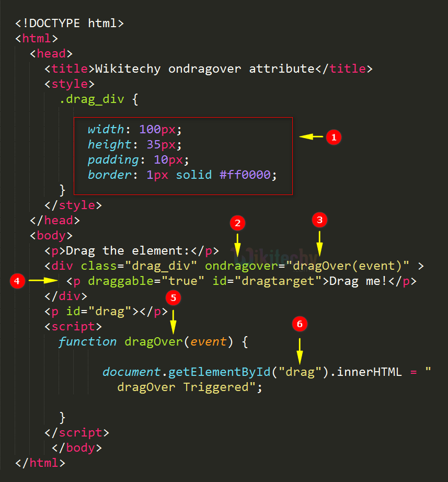Click the "Drag me!" paragraph text
448x482 pixels.
359,281
